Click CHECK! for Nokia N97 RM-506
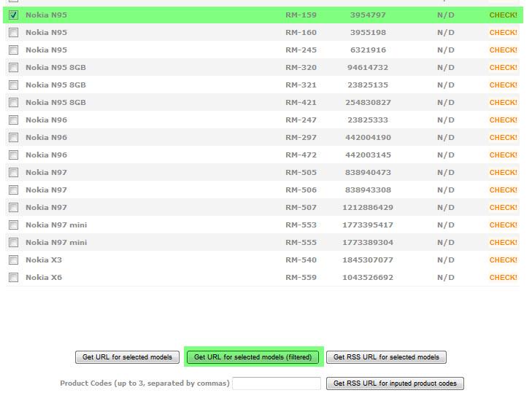This screenshot has height=409, width=532. (x=503, y=190)
